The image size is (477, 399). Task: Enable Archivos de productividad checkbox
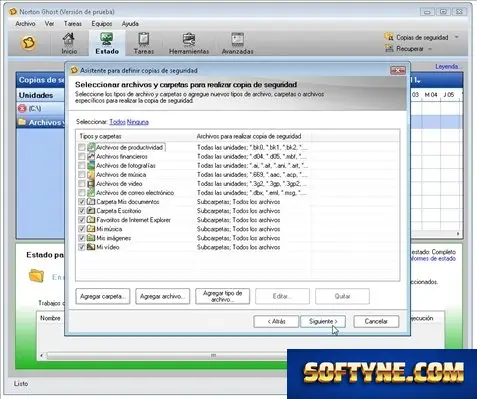click(82, 147)
